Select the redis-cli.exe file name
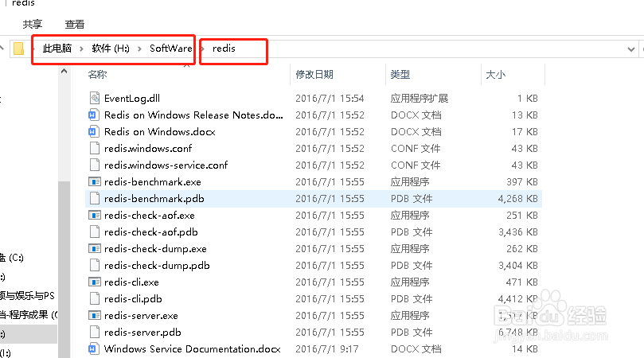This screenshot has height=358, width=644. [x=131, y=282]
